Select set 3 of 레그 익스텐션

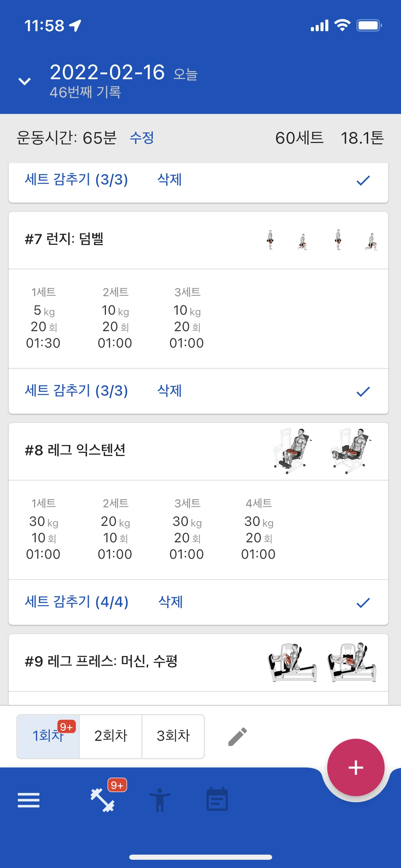coord(187,528)
